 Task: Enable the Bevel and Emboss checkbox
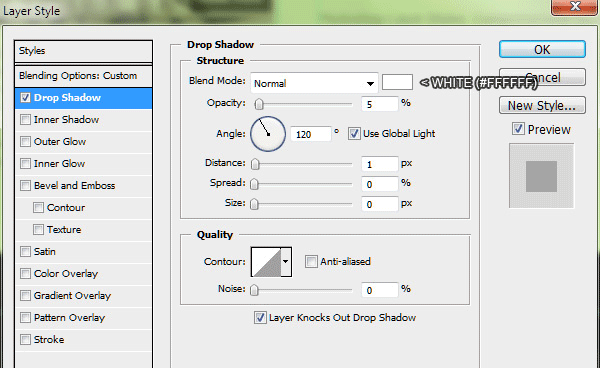pos(25,186)
